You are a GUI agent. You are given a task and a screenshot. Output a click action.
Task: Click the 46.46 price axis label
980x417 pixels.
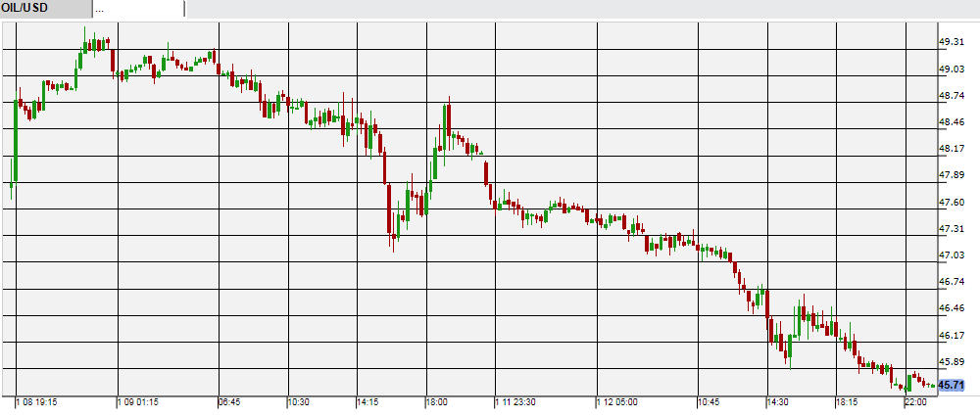pyautogui.click(x=952, y=308)
